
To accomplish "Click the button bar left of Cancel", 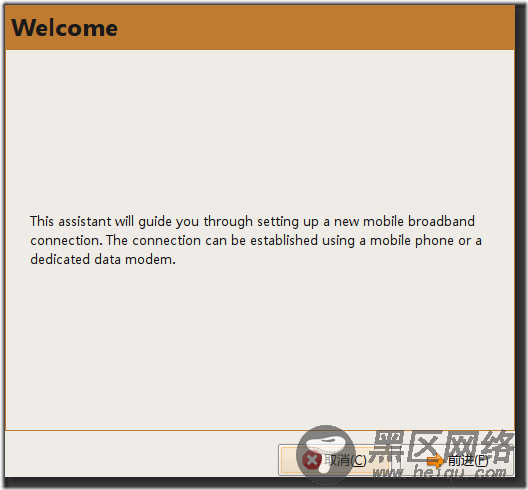I will 141,454.
